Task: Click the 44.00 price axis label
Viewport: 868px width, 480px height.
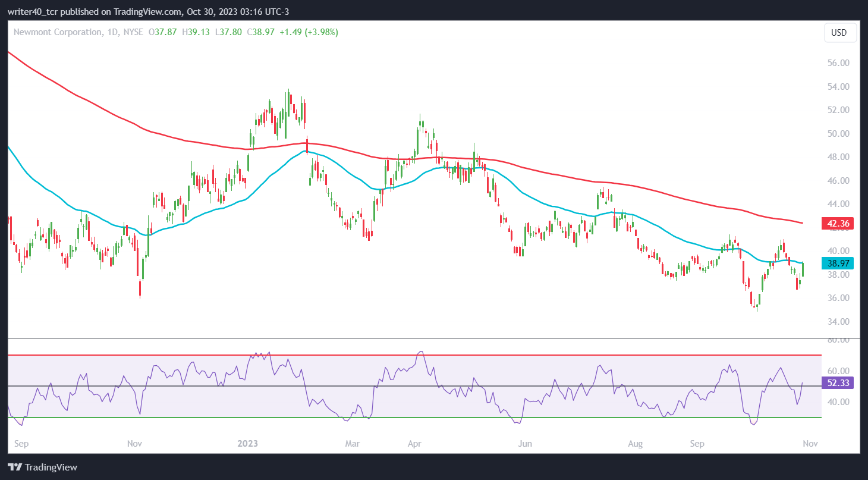Action: point(838,204)
